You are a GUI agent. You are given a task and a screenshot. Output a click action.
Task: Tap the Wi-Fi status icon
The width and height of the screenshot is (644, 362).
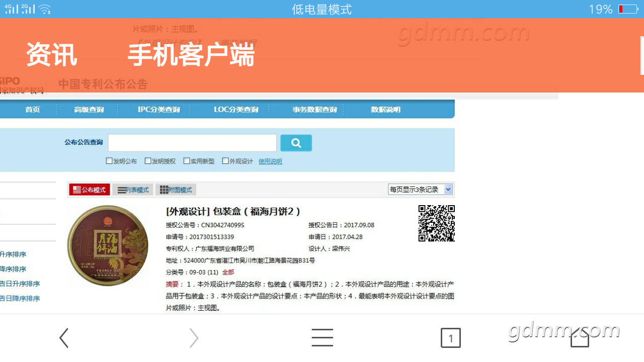[45, 9]
